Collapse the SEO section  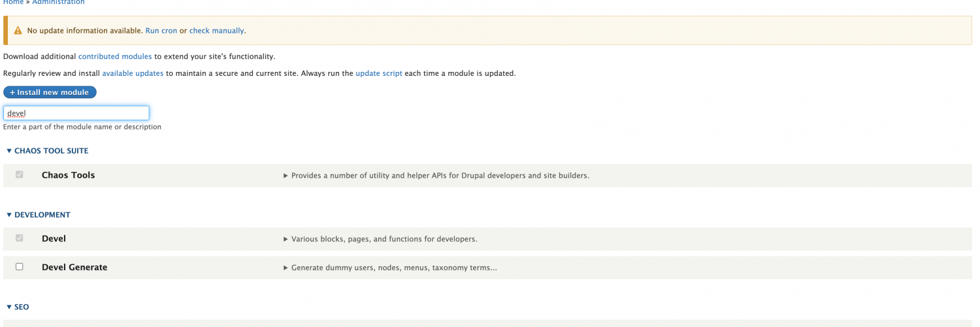17,307
